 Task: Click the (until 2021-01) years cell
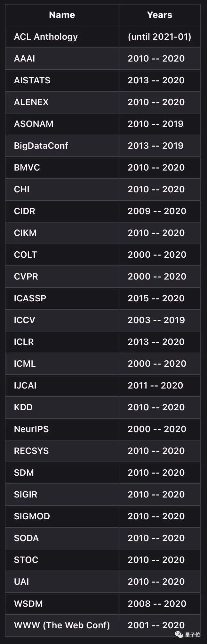pos(159,37)
